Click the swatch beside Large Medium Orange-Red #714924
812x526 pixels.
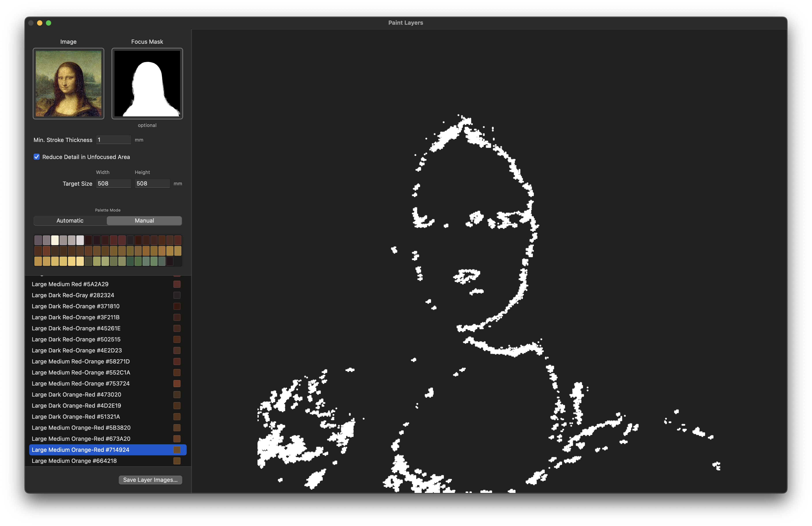click(177, 450)
